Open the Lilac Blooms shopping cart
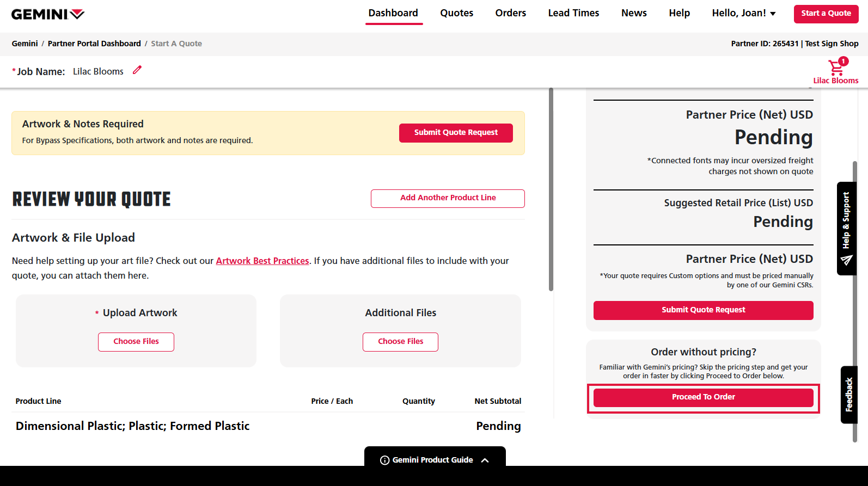 836,69
